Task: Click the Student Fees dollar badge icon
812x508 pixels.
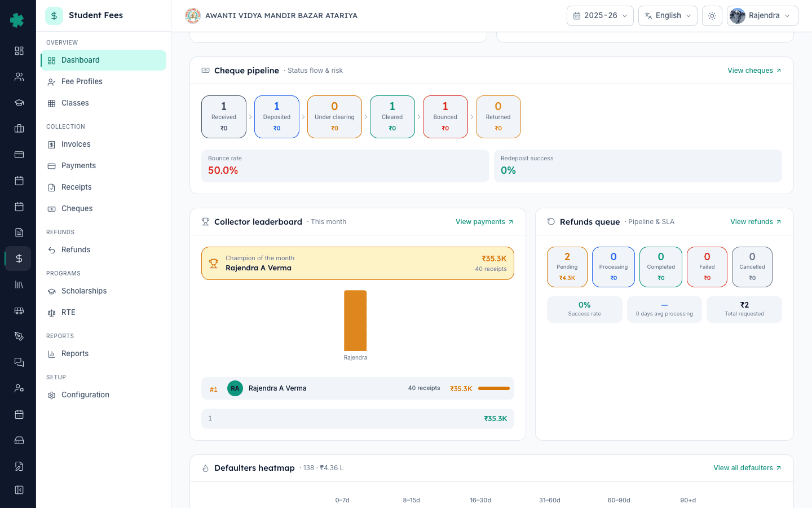Action: click(54, 16)
